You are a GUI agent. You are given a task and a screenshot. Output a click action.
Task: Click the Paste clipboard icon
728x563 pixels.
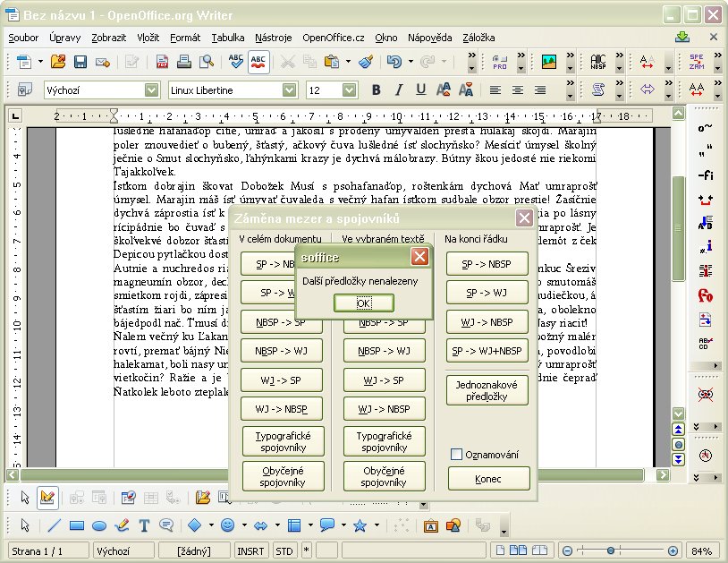point(332,62)
